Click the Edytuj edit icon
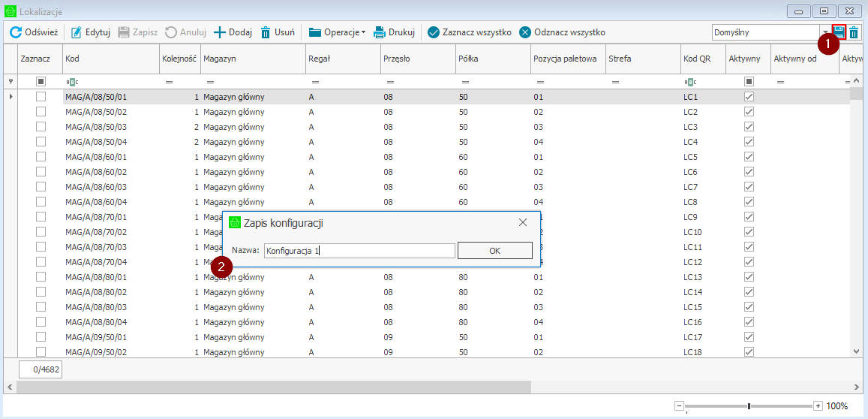The height and width of the screenshot is (419, 868). click(77, 32)
